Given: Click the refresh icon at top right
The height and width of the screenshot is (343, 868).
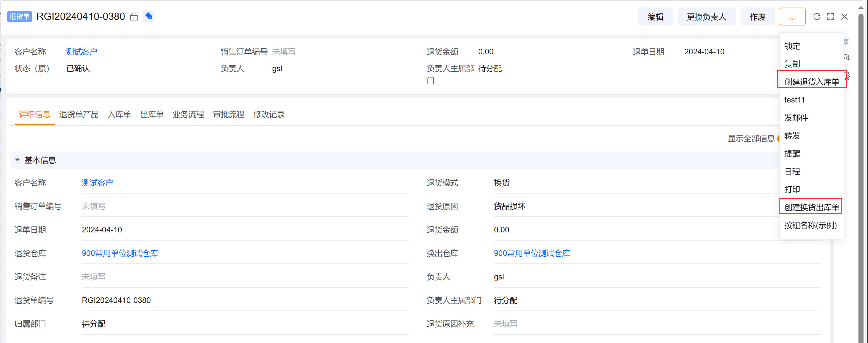Looking at the screenshot, I should pyautogui.click(x=817, y=16).
